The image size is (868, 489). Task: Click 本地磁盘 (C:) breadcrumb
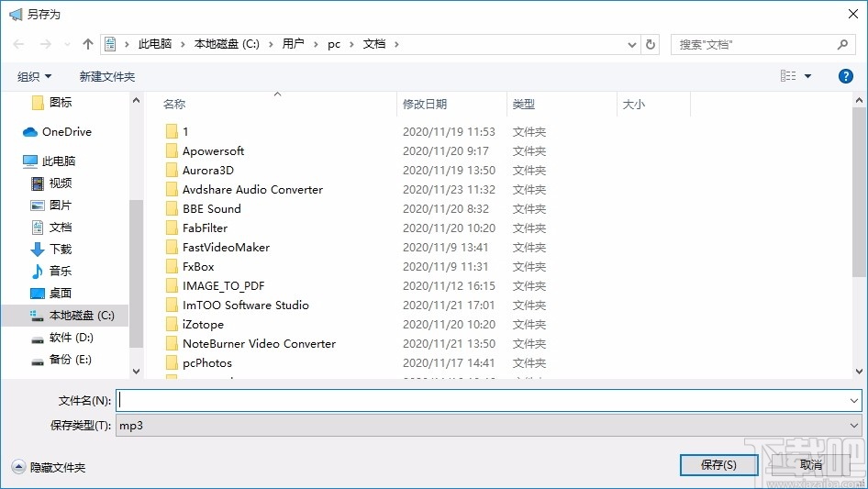227,44
